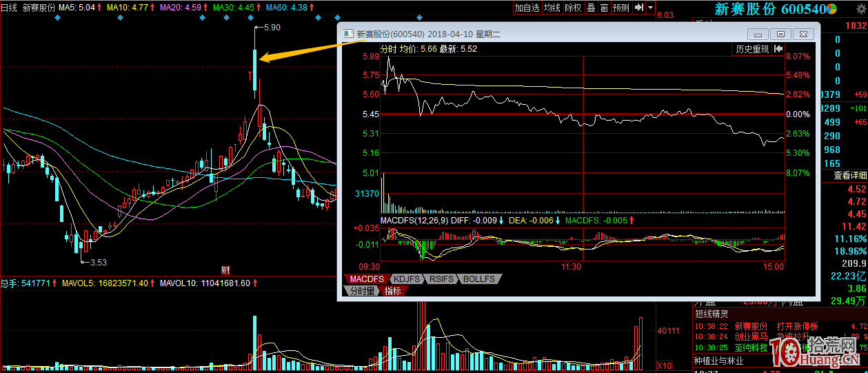Click the 11.16% value in the side panel
868x373 pixels.
click(850, 239)
